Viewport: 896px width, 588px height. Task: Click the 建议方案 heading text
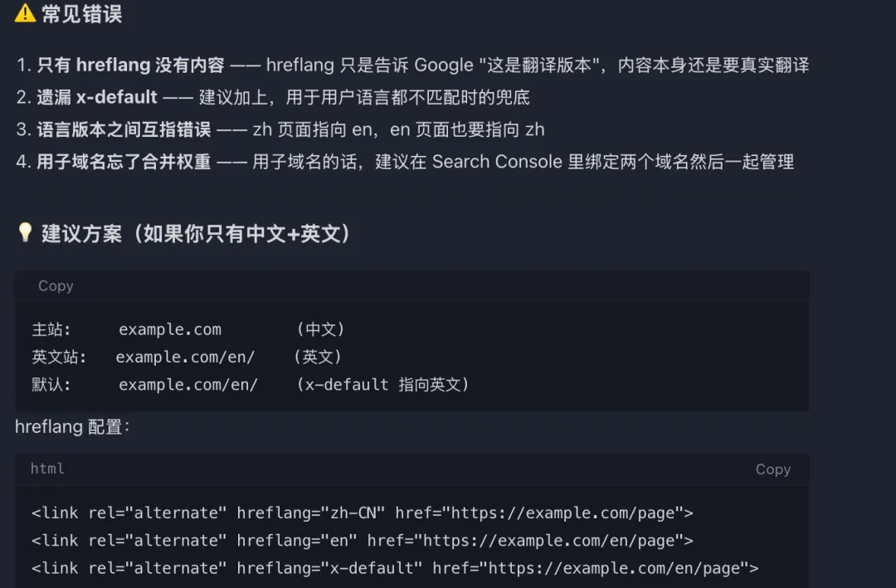click(x=196, y=233)
